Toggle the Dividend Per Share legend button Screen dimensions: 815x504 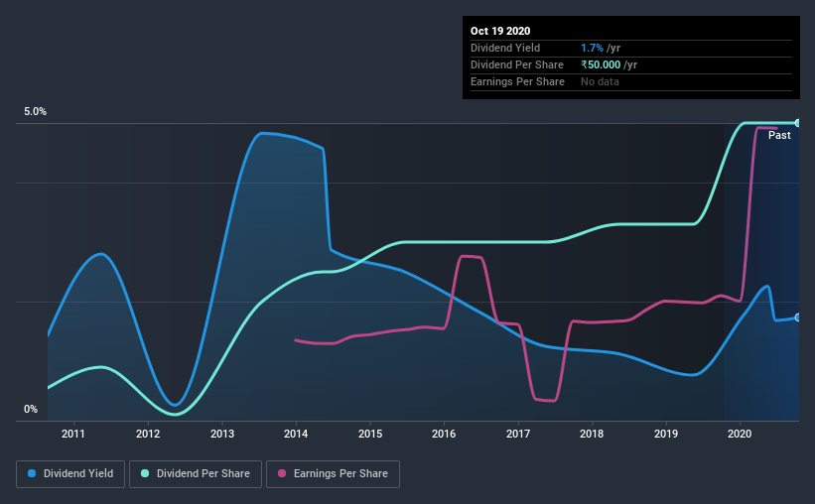[x=196, y=474]
